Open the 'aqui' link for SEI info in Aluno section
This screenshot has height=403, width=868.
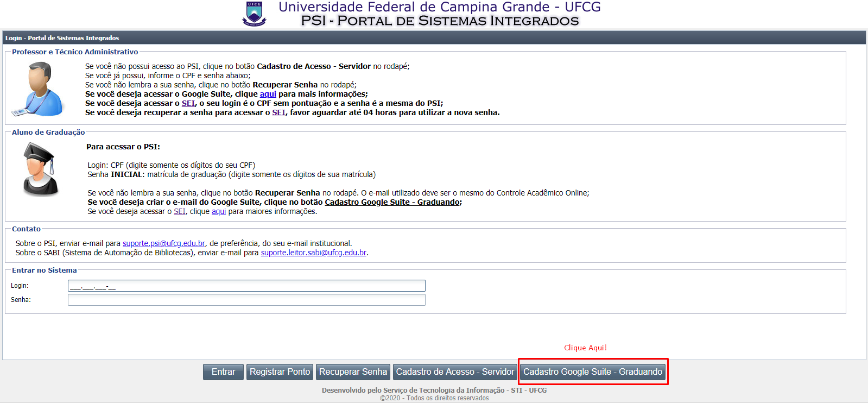219,211
